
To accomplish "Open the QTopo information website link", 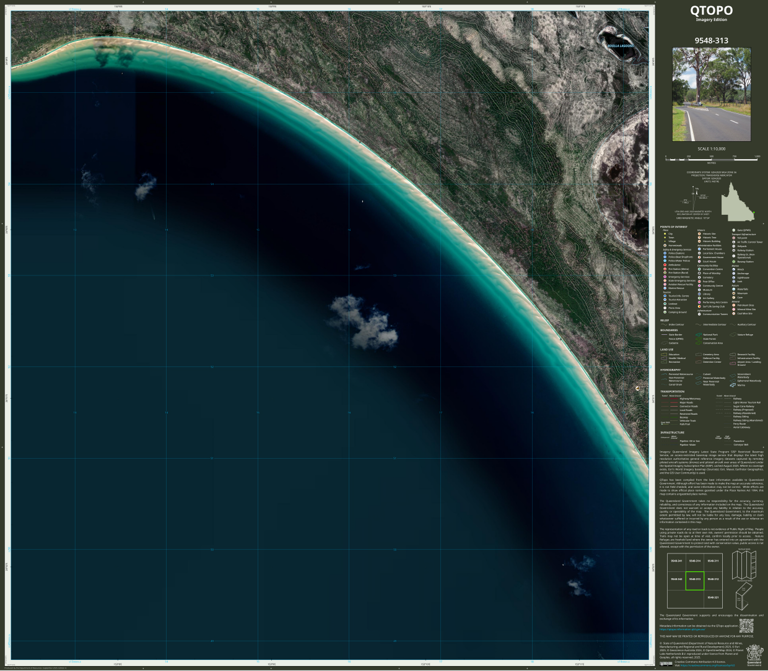I will point(682,629).
